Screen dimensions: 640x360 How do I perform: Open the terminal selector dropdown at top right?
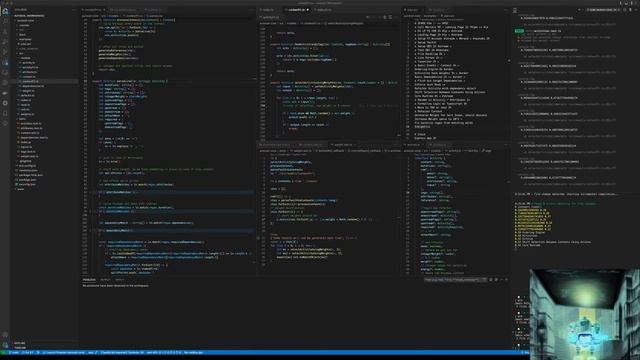coord(604,10)
